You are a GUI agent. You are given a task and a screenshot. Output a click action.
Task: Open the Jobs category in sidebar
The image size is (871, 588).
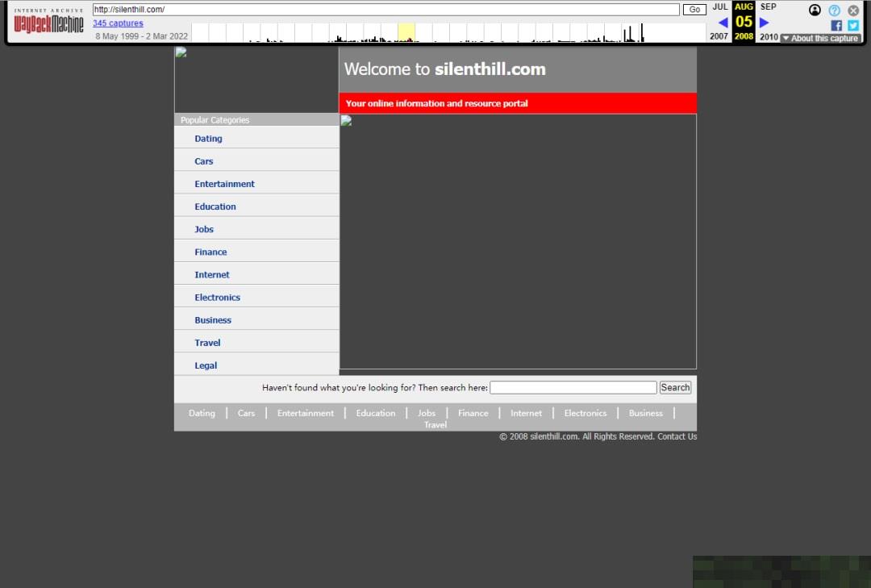coord(204,230)
